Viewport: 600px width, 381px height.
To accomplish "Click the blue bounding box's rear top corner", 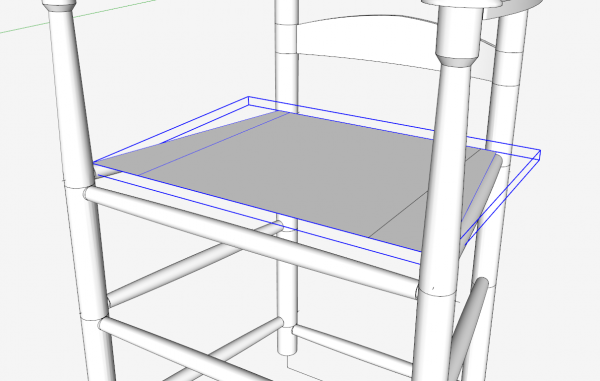I will tap(249, 97).
